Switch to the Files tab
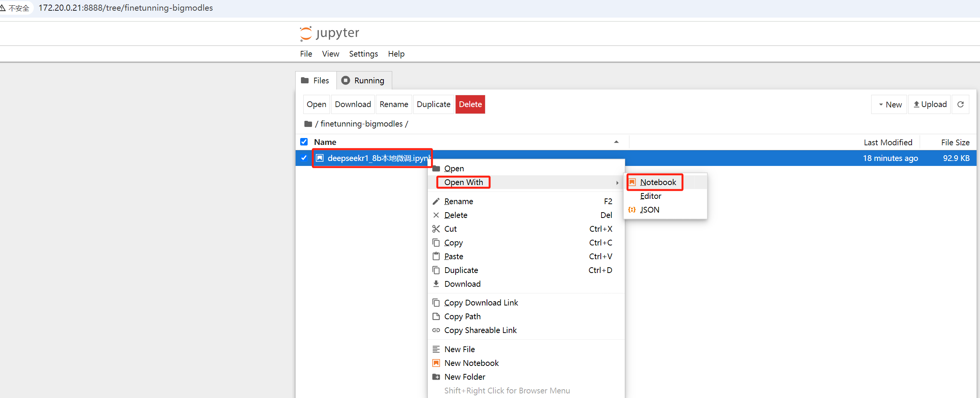980x398 pixels. pos(315,81)
